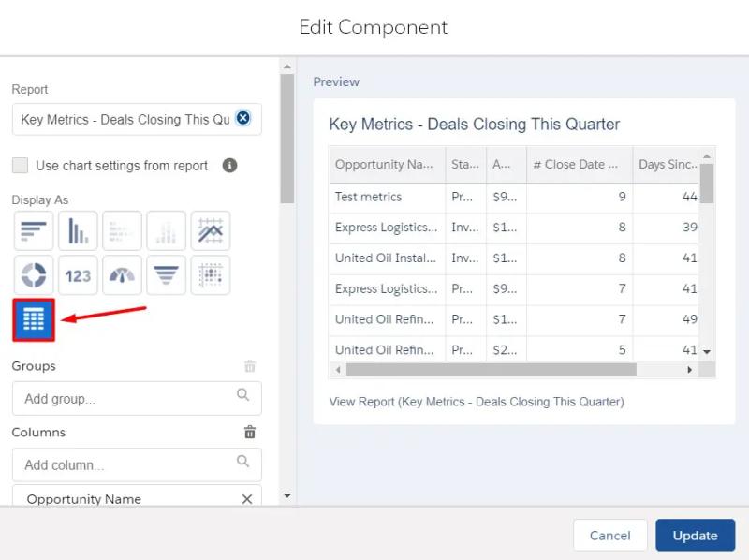Image resolution: width=749 pixels, height=560 pixels.
Task: Choose the gauge chart display type
Action: (122, 275)
